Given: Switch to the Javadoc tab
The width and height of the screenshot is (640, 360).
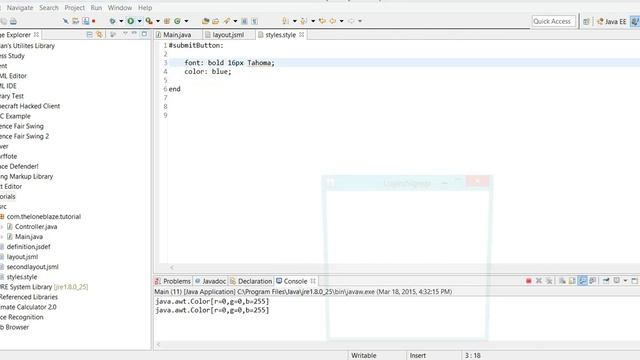Looking at the screenshot, I should (x=210, y=281).
